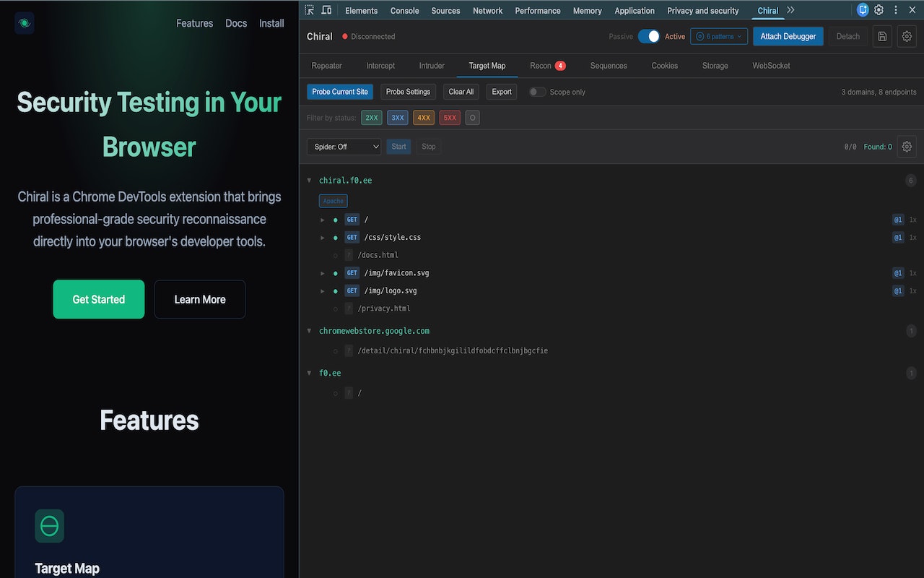Switch to the Intercept tab
This screenshot has width=924, height=578.
[380, 66]
